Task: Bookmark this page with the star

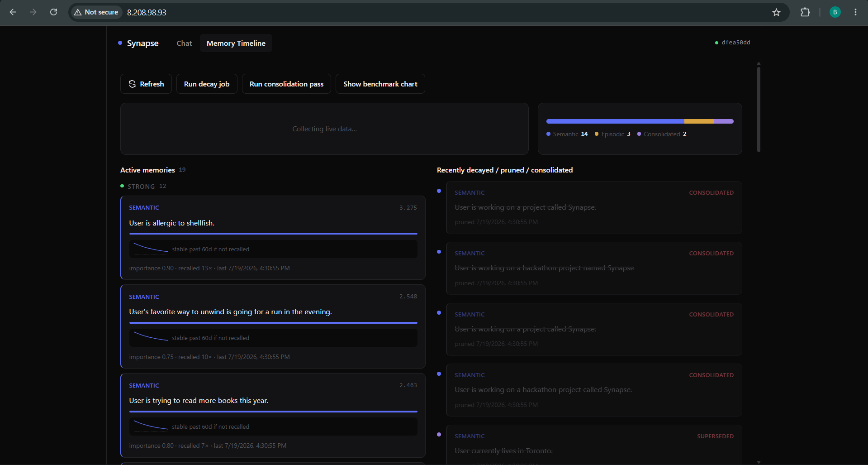Action: pos(776,12)
